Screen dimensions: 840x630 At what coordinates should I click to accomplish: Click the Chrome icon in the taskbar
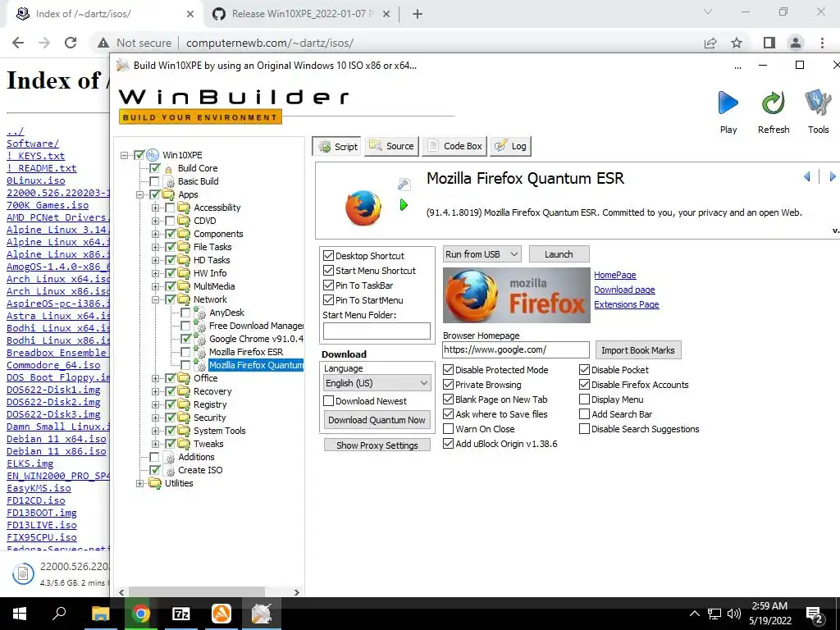pyautogui.click(x=140, y=614)
